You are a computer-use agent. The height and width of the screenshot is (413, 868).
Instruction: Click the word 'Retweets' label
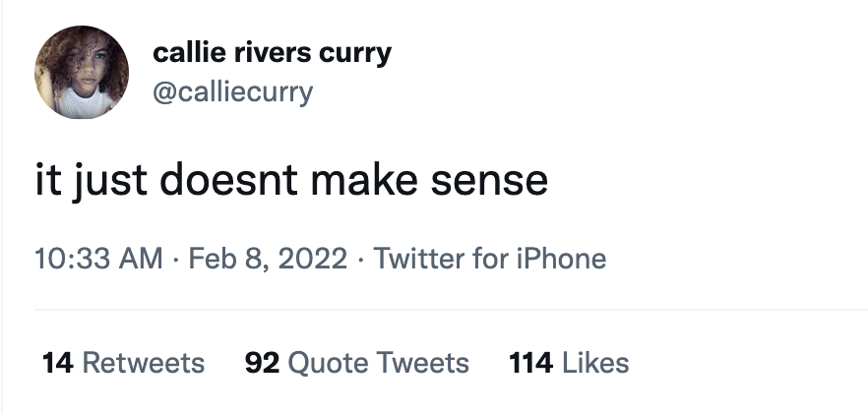pyautogui.click(x=144, y=363)
